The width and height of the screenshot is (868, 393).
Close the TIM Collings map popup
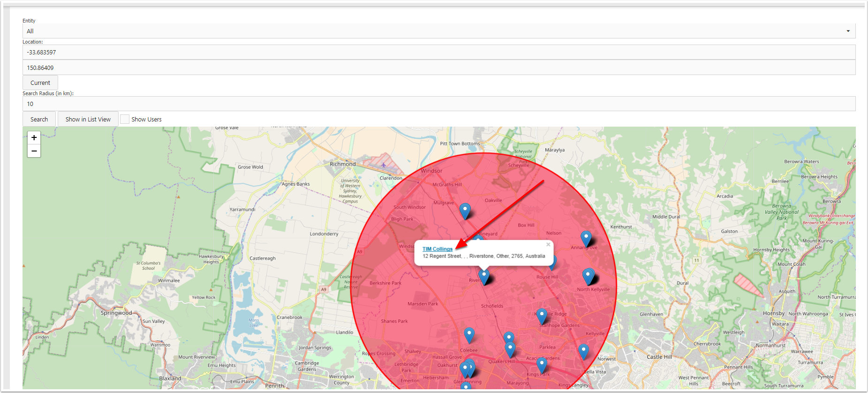point(548,244)
